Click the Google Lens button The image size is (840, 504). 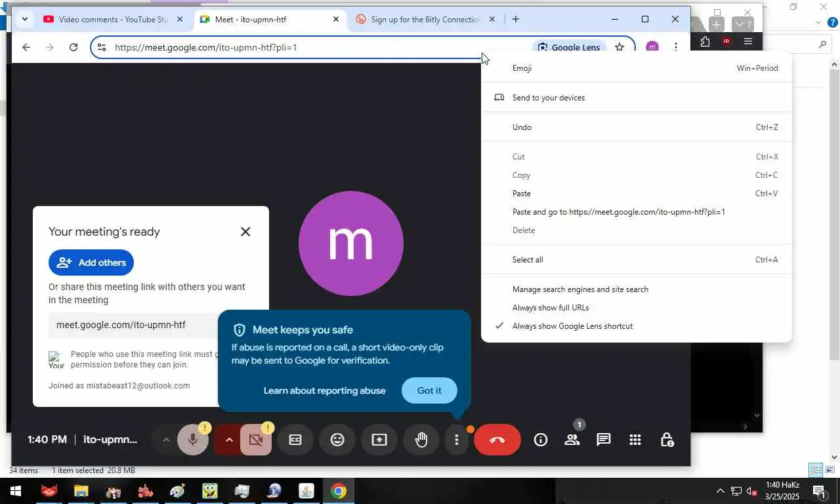point(569,47)
